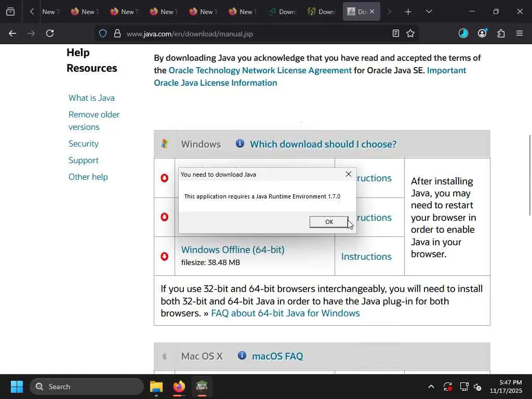Viewport: 532px width, 399px height.
Task: Open Oracle Technology Network License Agreement link
Action: pyautogui.click(x=260, y=70)
